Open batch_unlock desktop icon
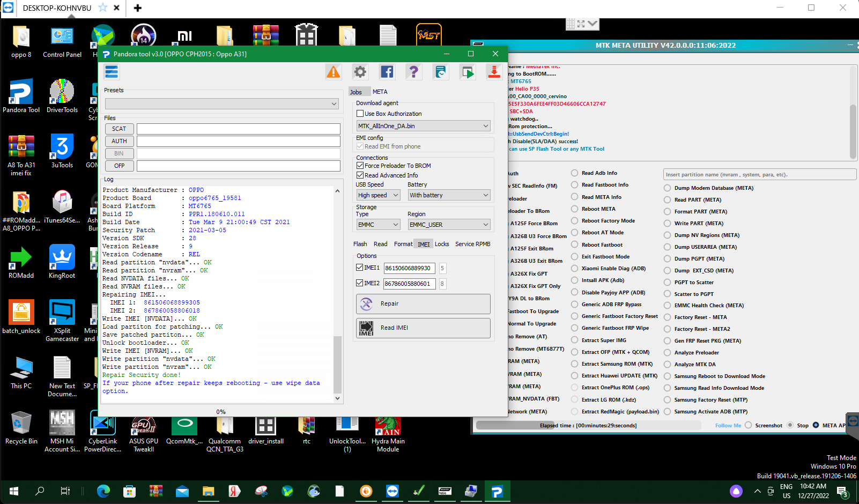 click(x=21, y=317)
